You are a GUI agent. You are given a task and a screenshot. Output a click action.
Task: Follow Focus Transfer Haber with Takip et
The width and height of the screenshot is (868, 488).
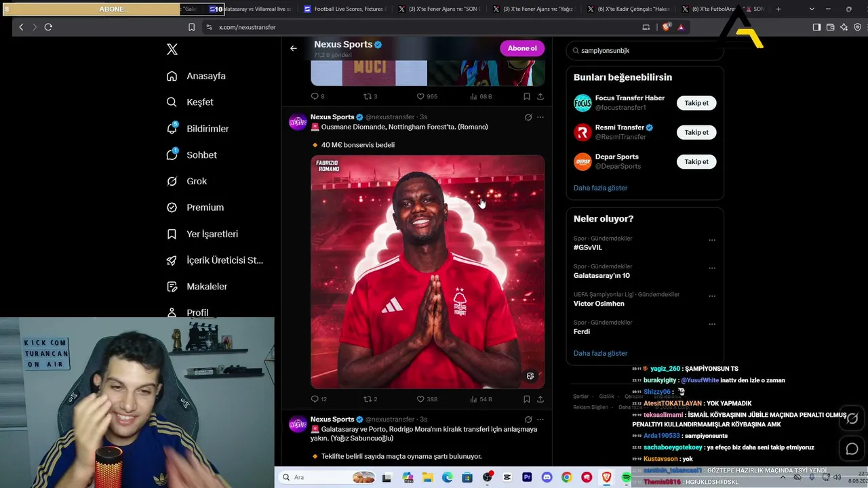696,103
